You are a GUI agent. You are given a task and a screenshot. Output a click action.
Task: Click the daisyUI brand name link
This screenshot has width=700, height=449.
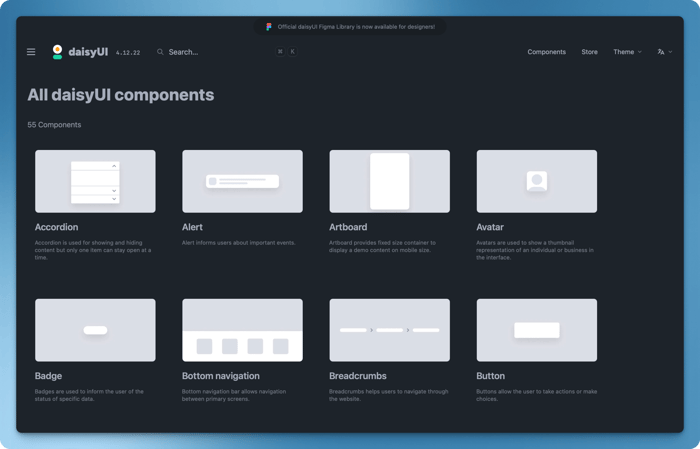pyautogui.click(x=88, y=52)
